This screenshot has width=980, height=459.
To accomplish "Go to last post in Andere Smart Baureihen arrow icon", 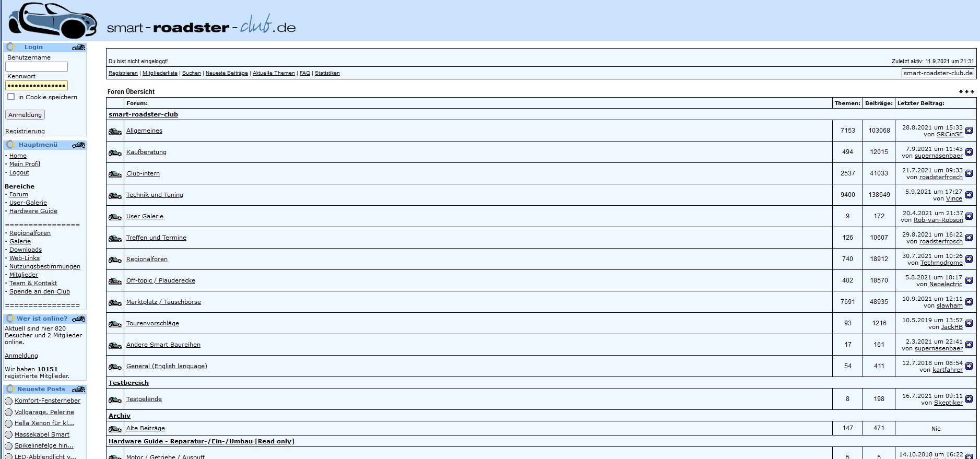I will click(969, 345).
